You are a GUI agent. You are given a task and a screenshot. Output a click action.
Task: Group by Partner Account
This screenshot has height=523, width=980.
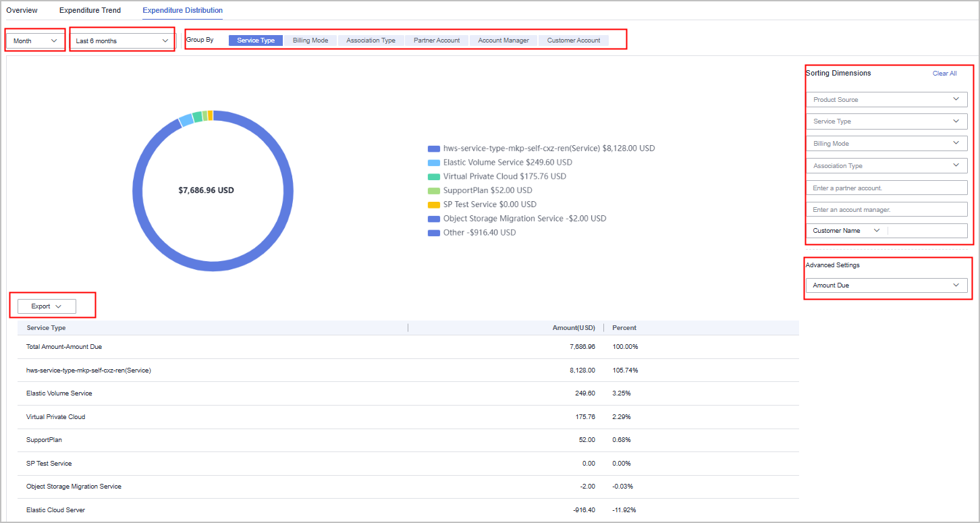tap(437, 40)
